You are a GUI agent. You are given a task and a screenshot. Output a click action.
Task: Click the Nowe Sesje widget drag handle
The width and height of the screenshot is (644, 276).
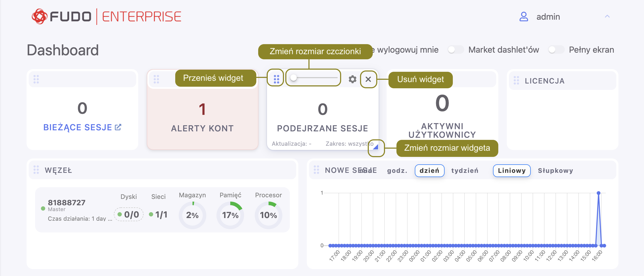[316, 170]
